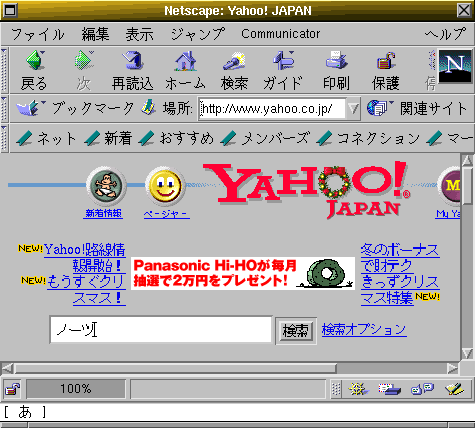Click the horizontal scrollbar thumb

pyautogui.click(x=176, y=368)
